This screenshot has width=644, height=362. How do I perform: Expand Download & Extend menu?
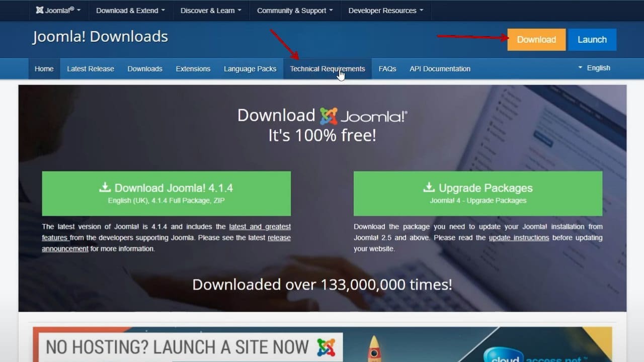[130, 11]
